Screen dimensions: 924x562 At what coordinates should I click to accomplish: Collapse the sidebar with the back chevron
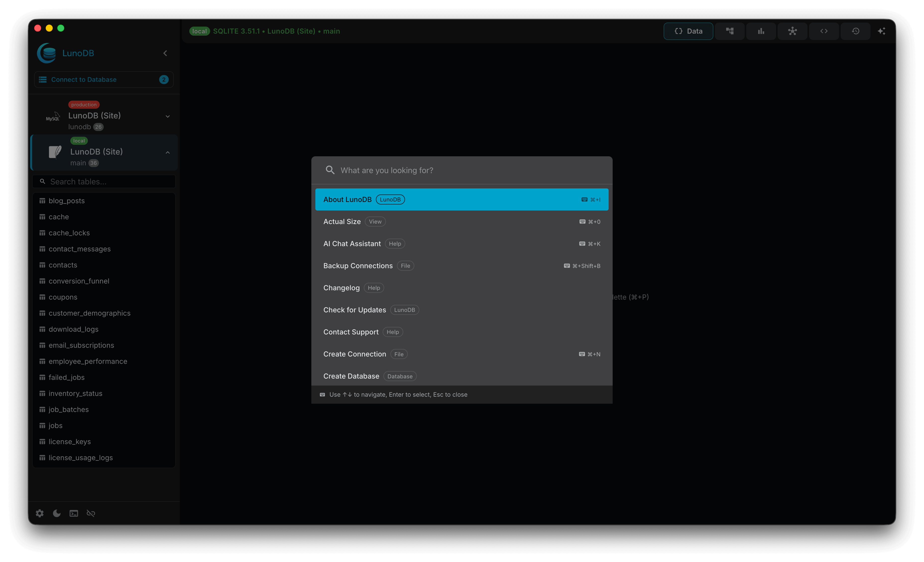coord(165,53)
